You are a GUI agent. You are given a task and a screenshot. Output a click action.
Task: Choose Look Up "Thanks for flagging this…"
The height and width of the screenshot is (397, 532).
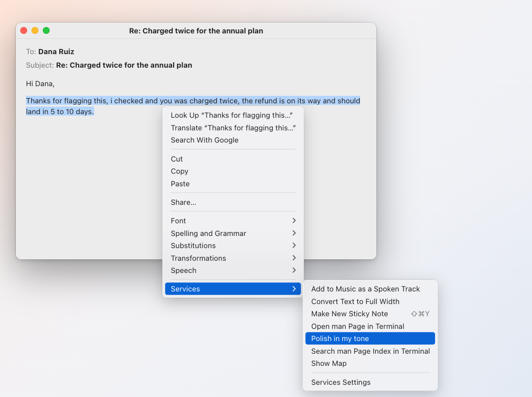pyautogui.click(x=233, y=115)
